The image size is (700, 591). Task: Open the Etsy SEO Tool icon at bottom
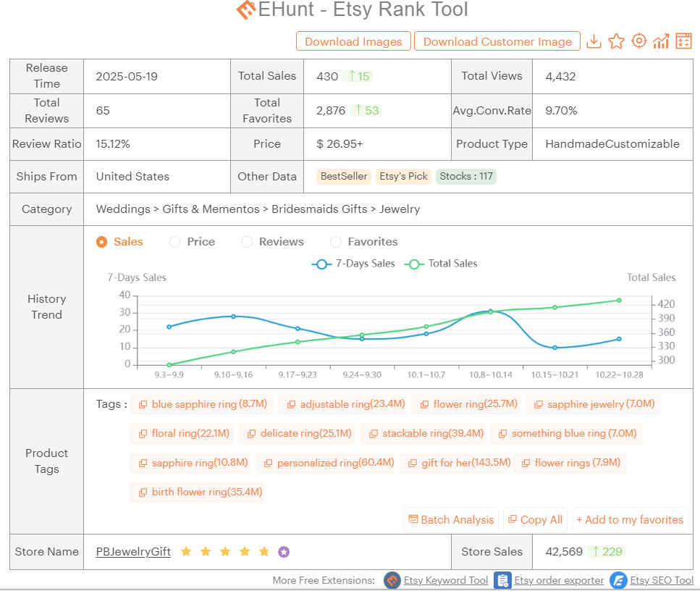pyautogui.click(x=618, y=580)
